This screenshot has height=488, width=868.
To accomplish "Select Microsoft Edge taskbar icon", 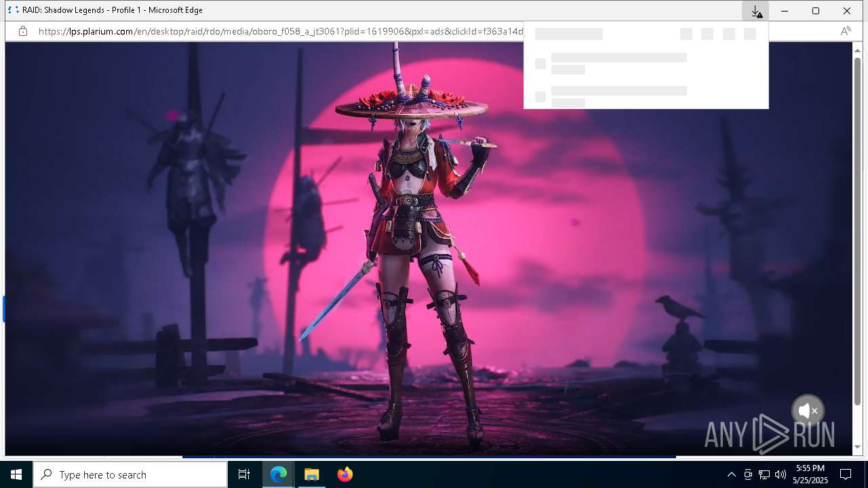I will tap(279, 474).
